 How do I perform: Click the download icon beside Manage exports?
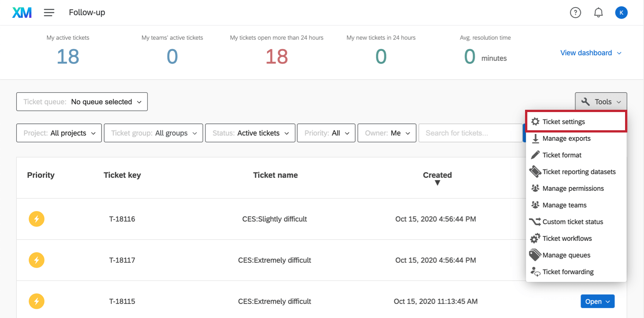coord(535,138)
